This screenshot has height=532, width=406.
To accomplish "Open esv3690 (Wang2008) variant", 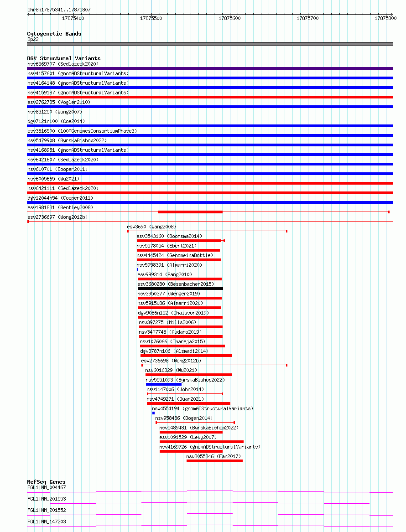I will (151, 226).
